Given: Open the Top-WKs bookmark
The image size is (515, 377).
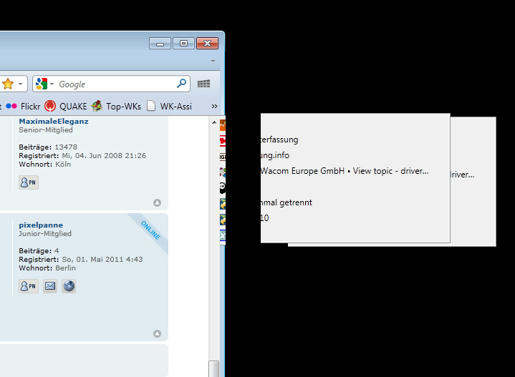Looking at the screenshot, I should tap(116, 106).
